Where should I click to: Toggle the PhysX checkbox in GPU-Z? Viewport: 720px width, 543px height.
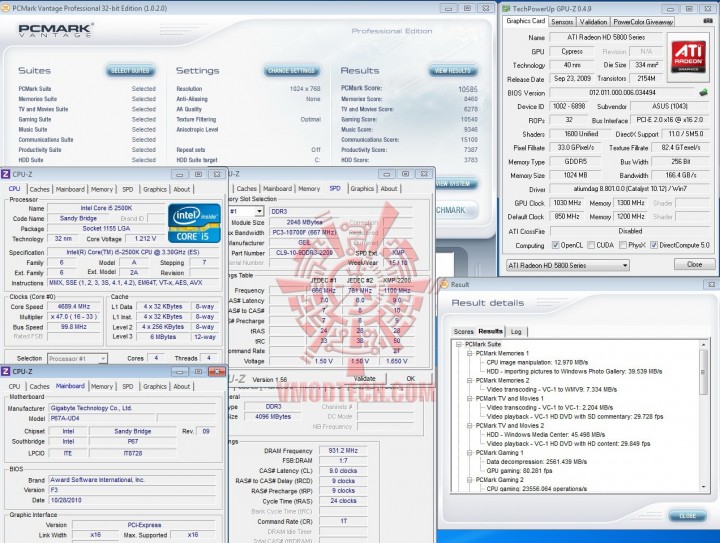[x=623, y=245]
